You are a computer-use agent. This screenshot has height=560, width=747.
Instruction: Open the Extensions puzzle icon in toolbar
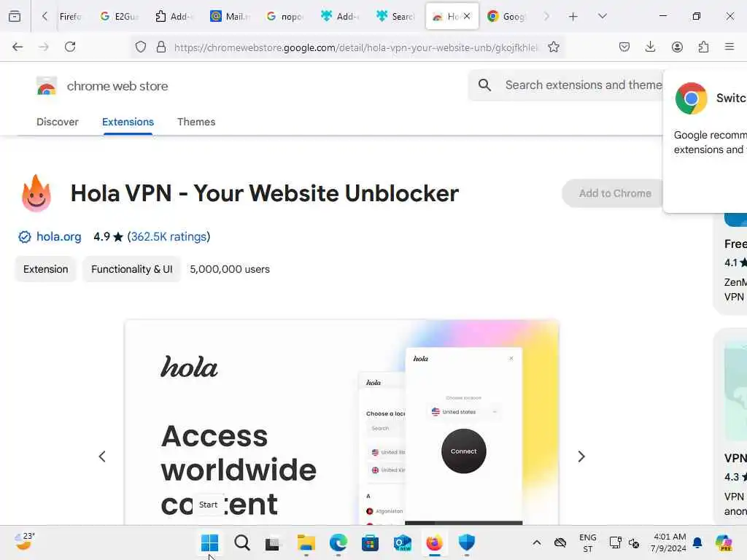tap(703, 47)
